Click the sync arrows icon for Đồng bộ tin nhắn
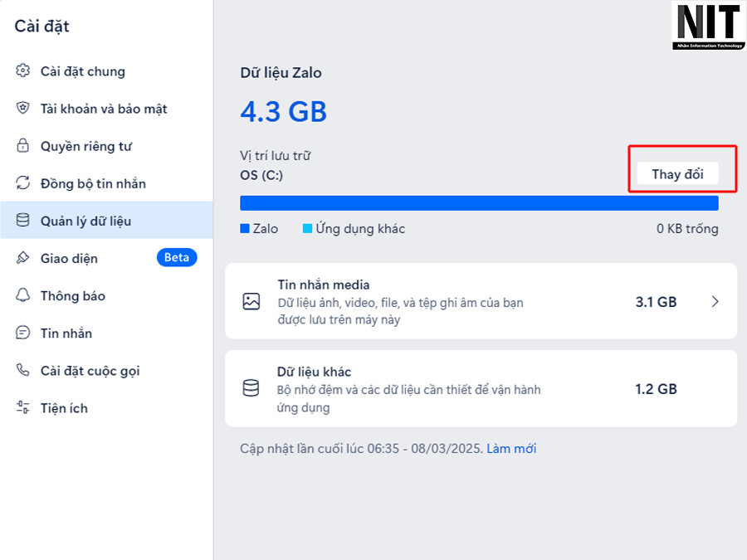Viewport: 747px width, 560px height. [22, 183]
